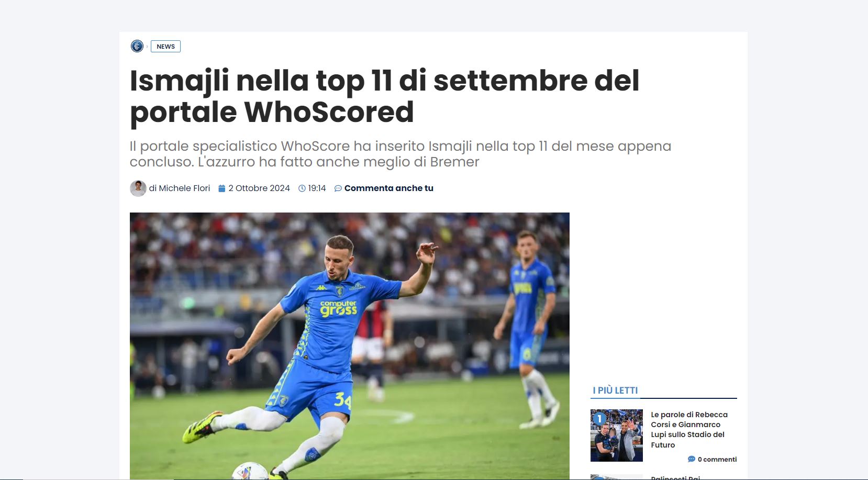Image resolution: width=868 pixels, height=480 pixels.
Task: Select the I PIÙ LETTI heading tab
Action: coord(615,390)
